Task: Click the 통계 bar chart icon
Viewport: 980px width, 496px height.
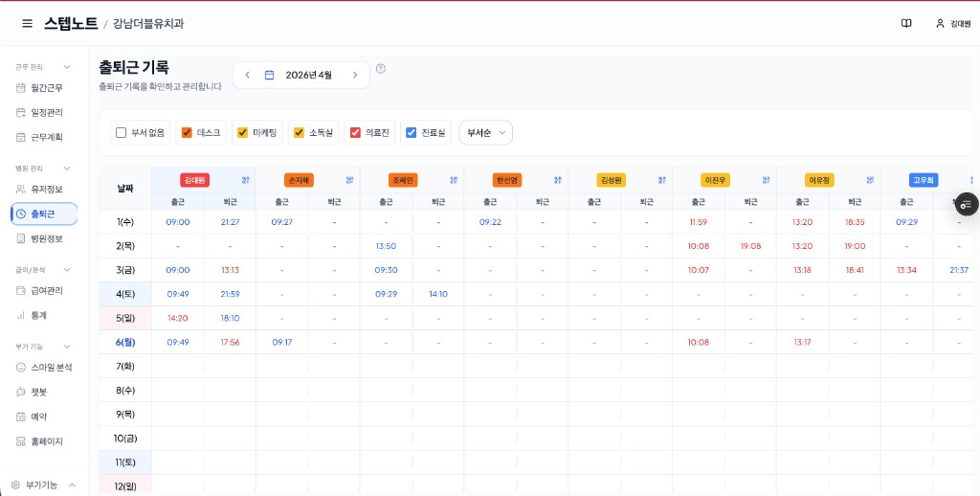Action: 21,315
